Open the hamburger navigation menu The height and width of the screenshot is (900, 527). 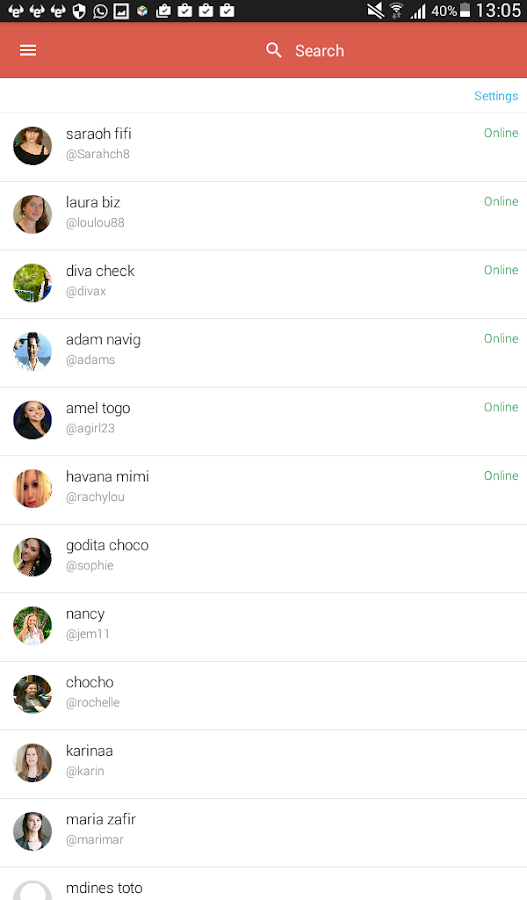(x=28, y=51)
